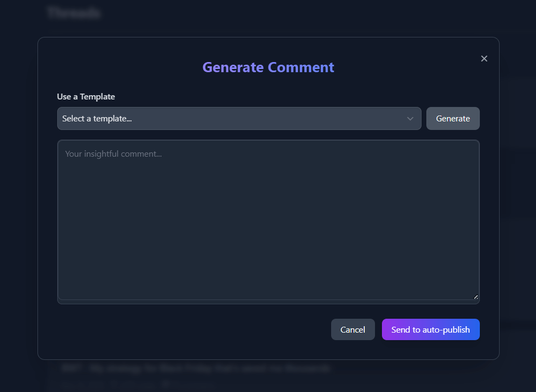The image size is (536, 392).
Task: Click the 'Select a template...' placeholder text
Action: pos(97,119)
